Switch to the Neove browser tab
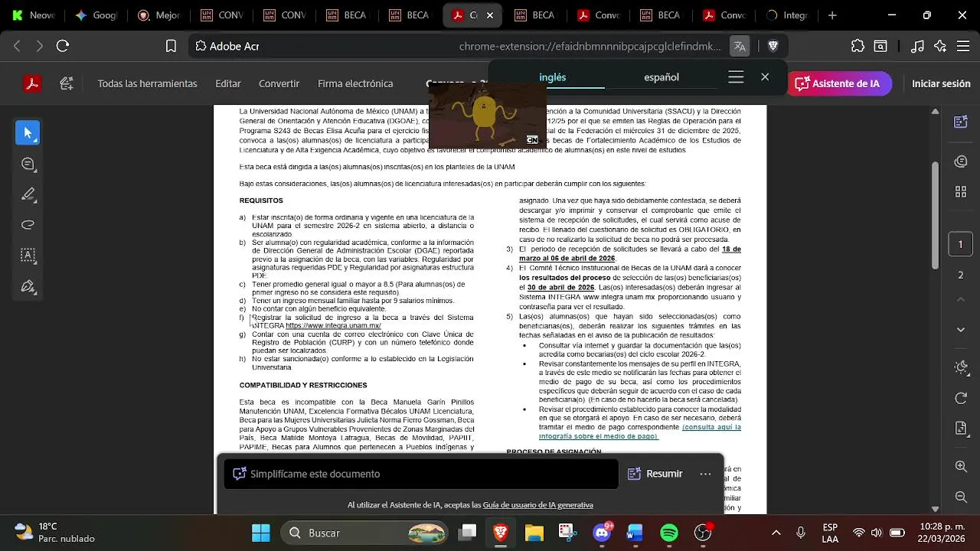Screen dimensions: 980x551 tap(34, 15)
